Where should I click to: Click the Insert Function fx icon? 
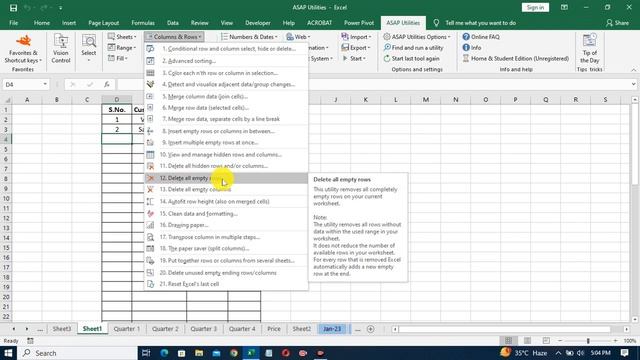(x=107, y=84)
